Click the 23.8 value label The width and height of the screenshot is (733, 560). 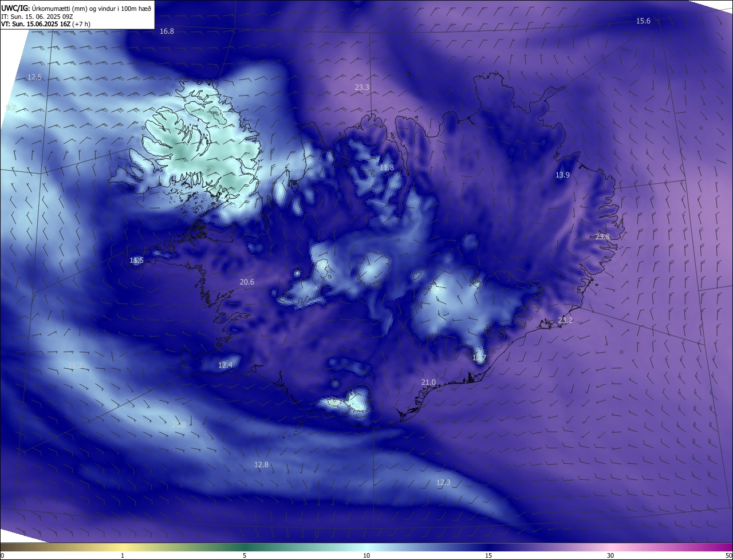coord(603,237)
